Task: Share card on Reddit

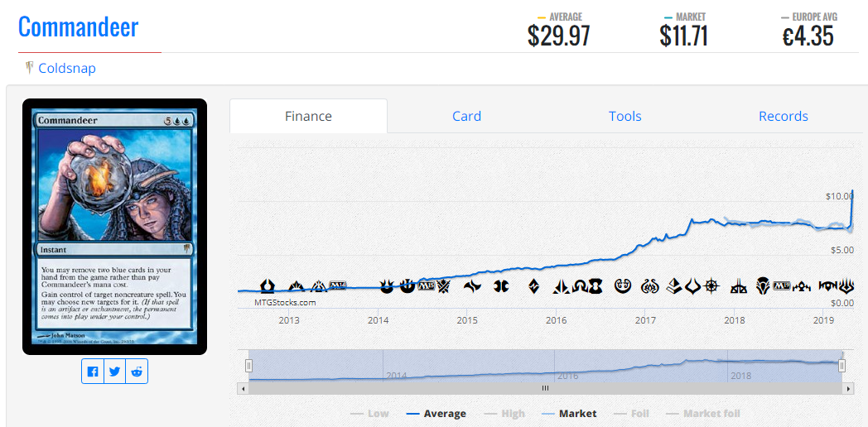Action: [137, 372]
